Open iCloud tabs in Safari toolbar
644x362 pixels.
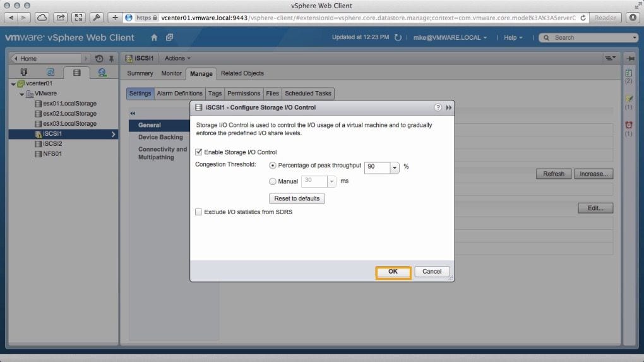pos(42,18)
